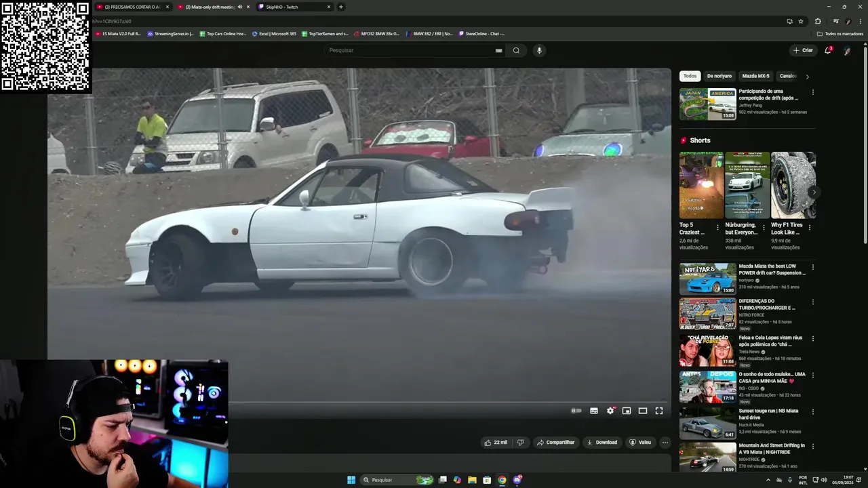
Task: Open File Explorer from the taskbar
Action: (x=472, y=480)
